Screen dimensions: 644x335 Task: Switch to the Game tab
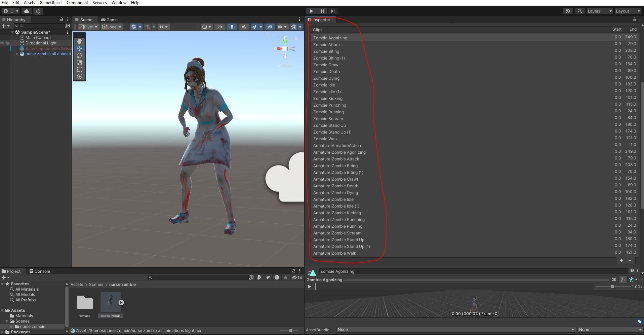(x=109, y=20)
